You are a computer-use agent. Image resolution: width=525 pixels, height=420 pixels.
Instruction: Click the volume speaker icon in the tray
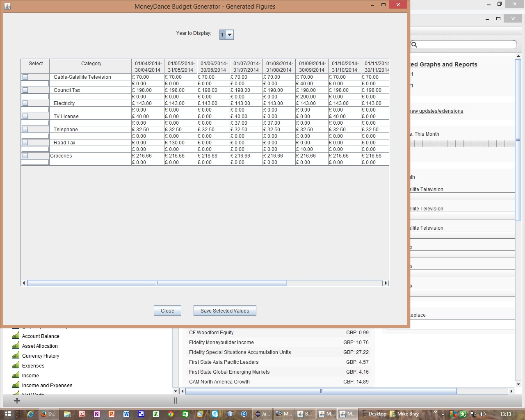coord(483,414)
